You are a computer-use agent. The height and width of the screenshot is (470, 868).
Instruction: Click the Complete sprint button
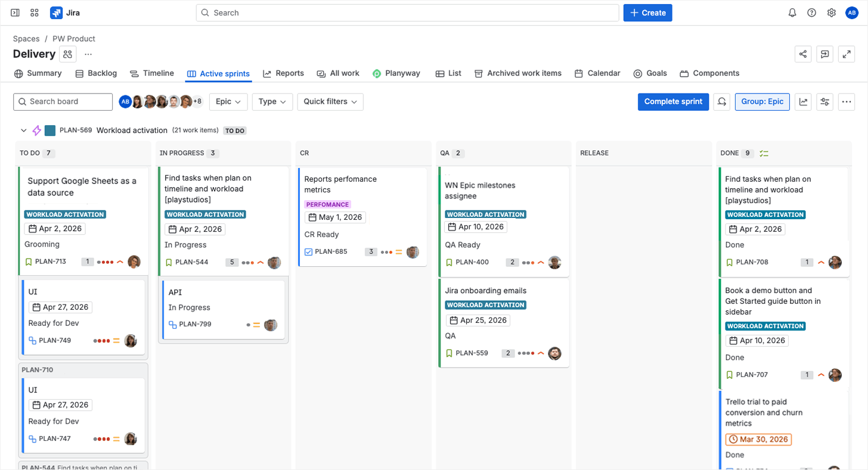pyautogui.click(x=673, y=102)
